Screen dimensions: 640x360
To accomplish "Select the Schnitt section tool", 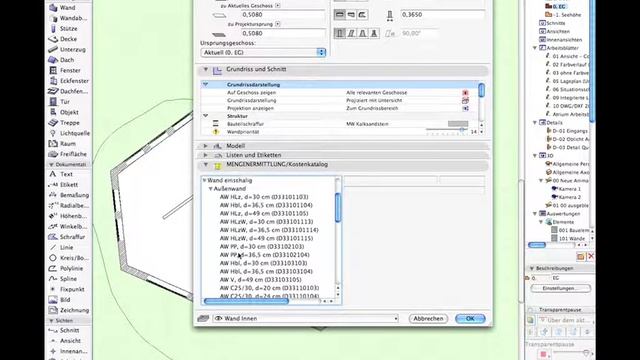I will 68,330.
